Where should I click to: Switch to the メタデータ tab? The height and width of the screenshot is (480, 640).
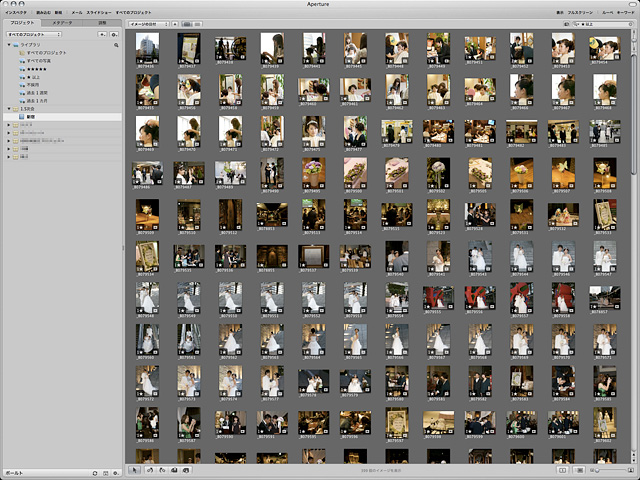click(62, 21)
